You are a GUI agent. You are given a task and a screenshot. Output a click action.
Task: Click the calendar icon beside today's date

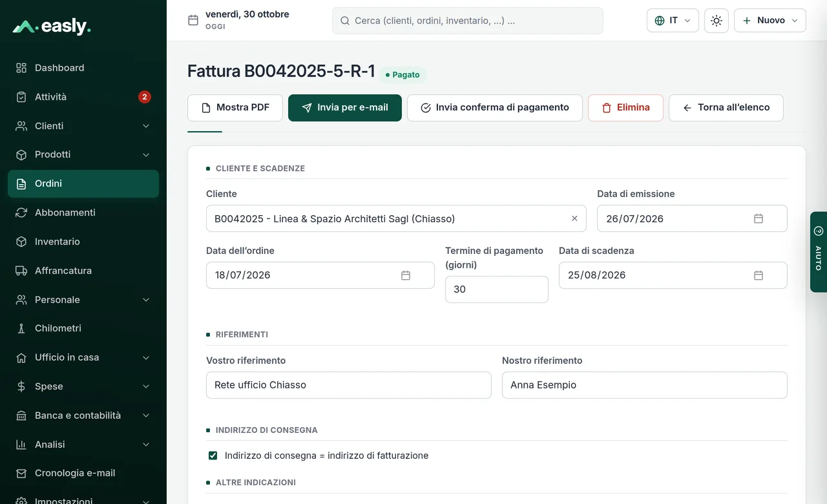(193, 21)
